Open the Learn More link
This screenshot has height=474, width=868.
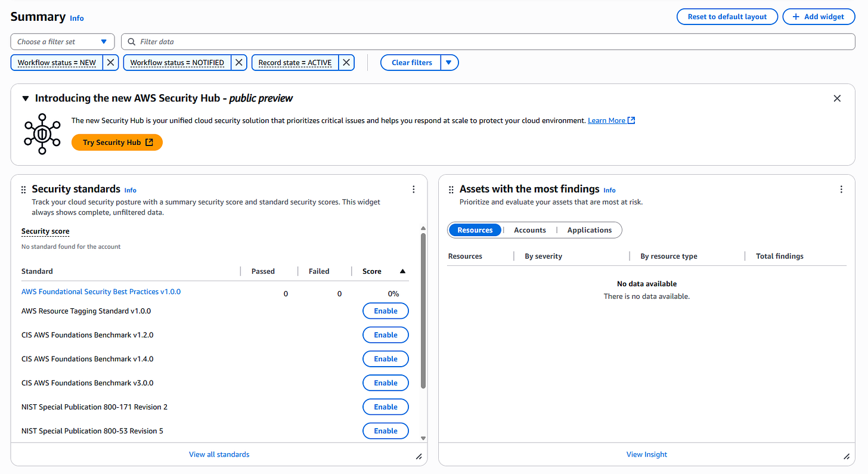coord(606,120)
